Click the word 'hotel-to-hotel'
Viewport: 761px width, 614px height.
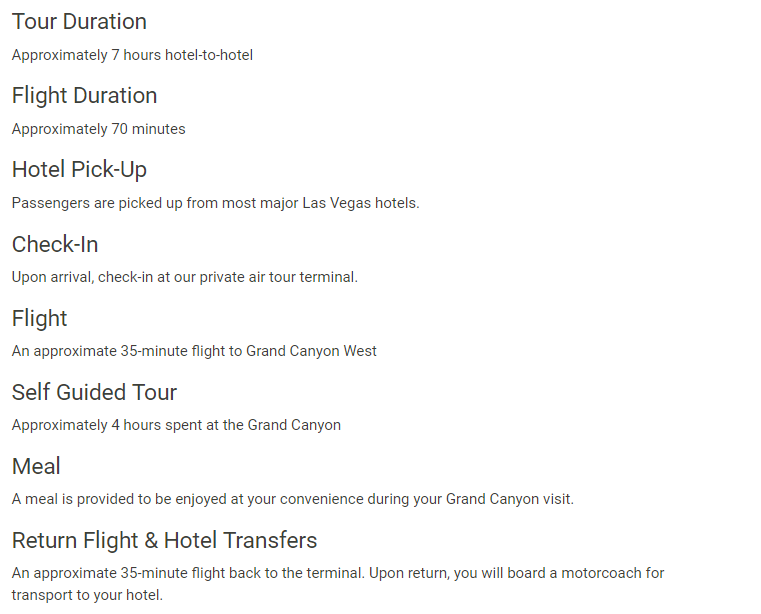coord(209,55)
